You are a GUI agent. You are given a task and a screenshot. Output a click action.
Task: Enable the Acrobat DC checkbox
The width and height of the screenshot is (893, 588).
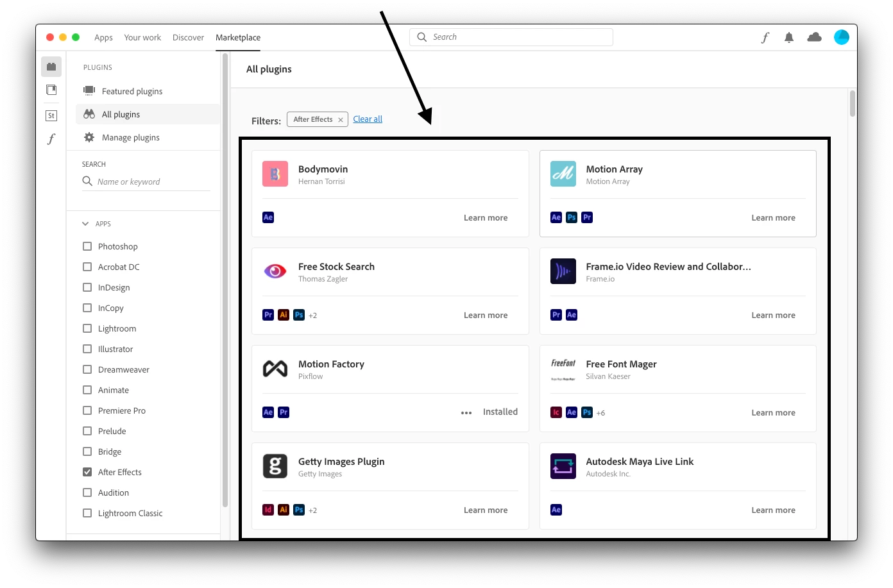point(87,267)
